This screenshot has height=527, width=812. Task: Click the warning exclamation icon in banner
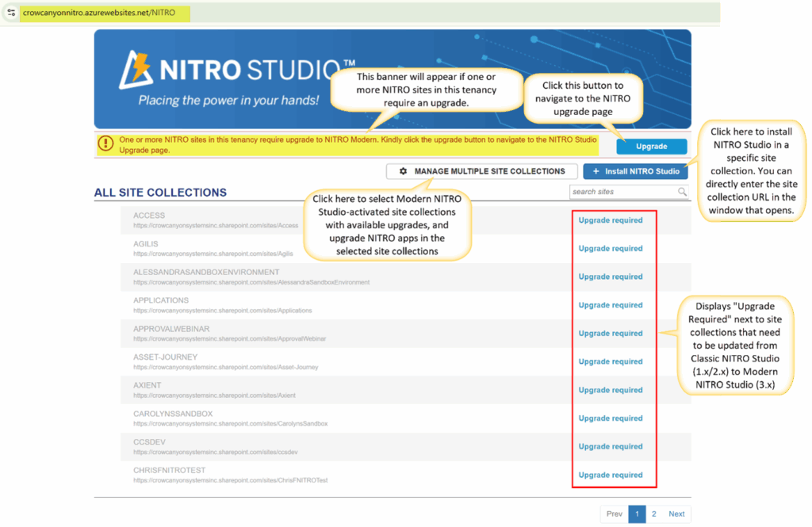coord(105,144)
